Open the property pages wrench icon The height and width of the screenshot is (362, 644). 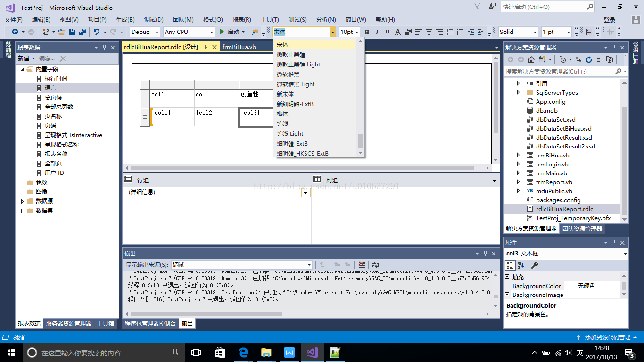tap(535, 265)
